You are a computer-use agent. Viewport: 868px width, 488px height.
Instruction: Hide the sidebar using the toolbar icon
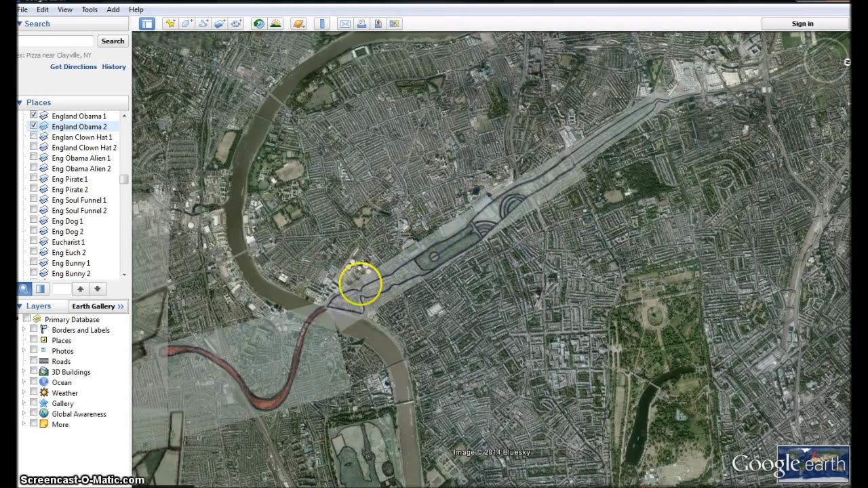tap(147, 24)
